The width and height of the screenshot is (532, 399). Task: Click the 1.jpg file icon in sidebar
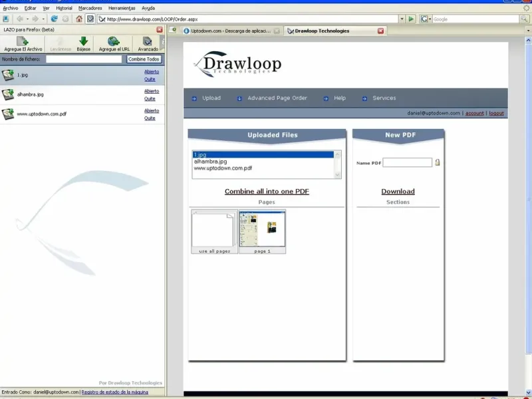pyautogui.click(x=8, y=75)
